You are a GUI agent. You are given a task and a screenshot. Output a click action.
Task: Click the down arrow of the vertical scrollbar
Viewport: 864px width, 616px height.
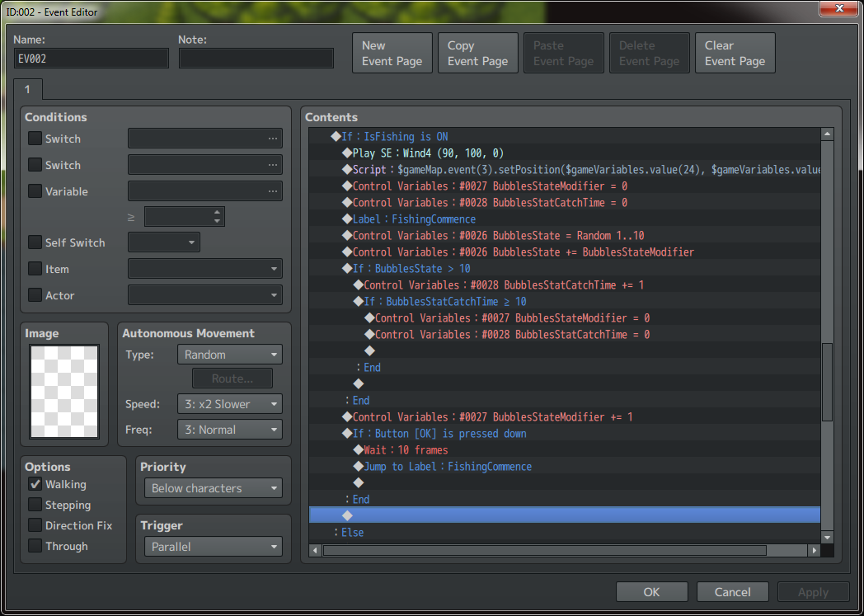[x=827, y=535]
